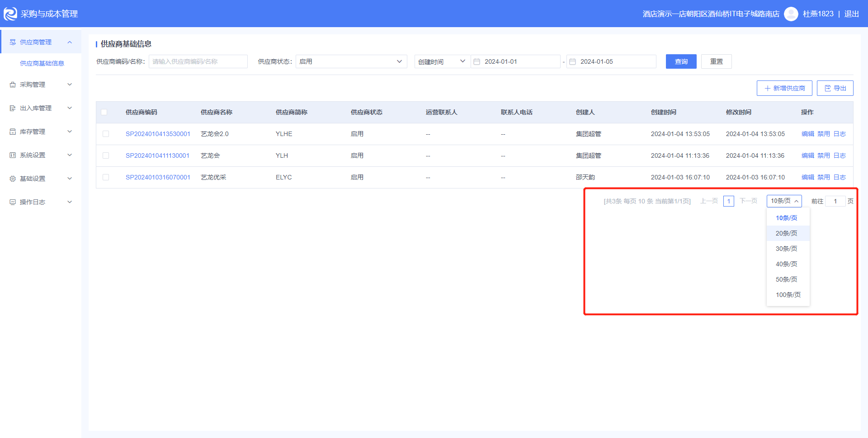Expand the 库存管理 menu chevron
This screenshot has height=438, width=868.
70,132
